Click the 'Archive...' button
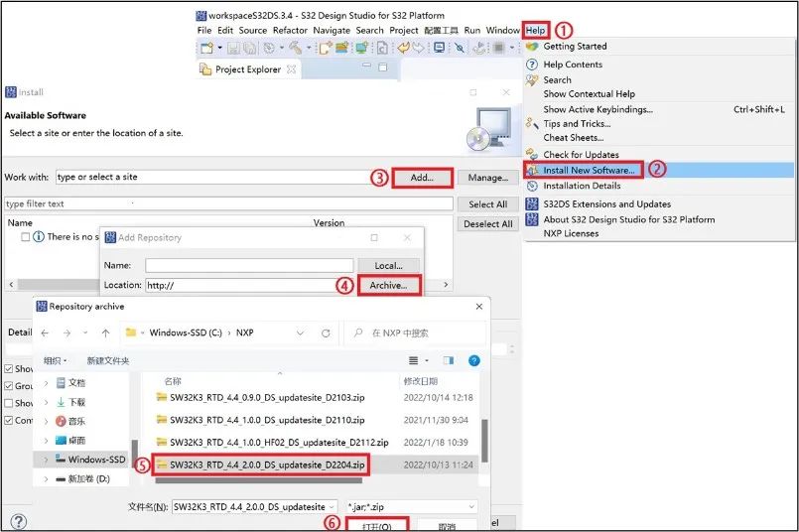Viewport: 799px width, 532px height. [389, 286]
